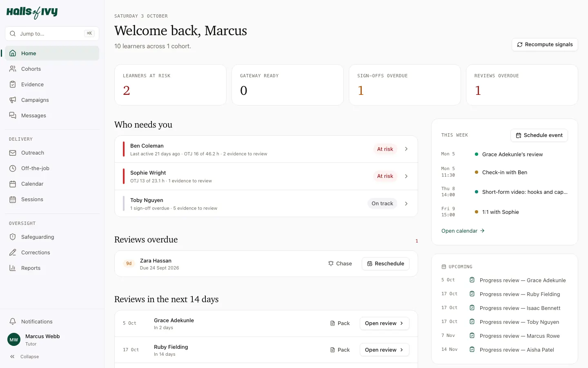Click the Recompute signals button
This screenshot has height=368, width=588.
coord(545,45)
